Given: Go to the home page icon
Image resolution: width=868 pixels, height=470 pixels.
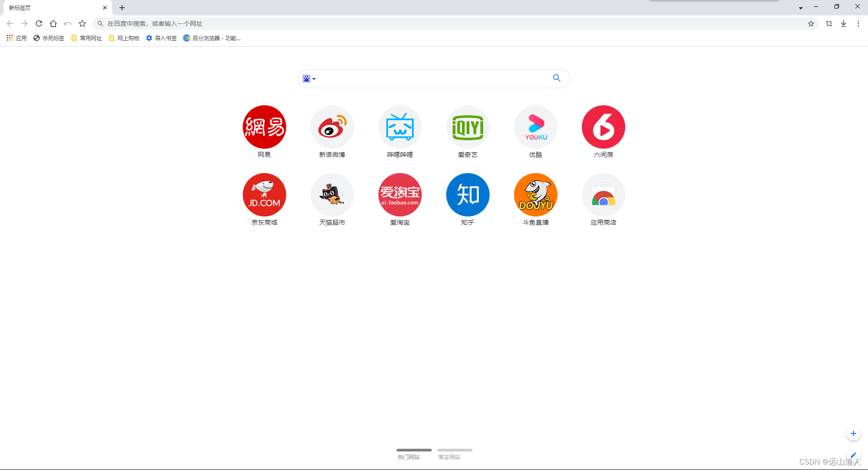Looking at the screenshot, I should coord(53,23).
